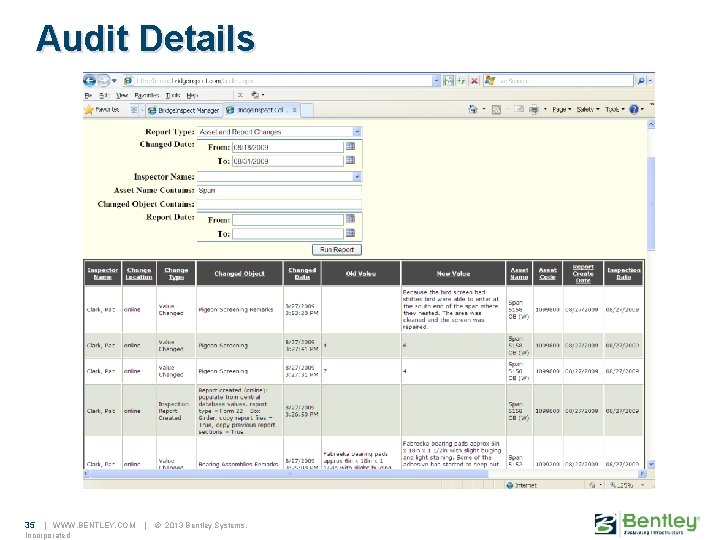Viewport: 720px width, 540px height.
Task: Open the recent pages dropdown next to Forward
Action: pos(114,81)
